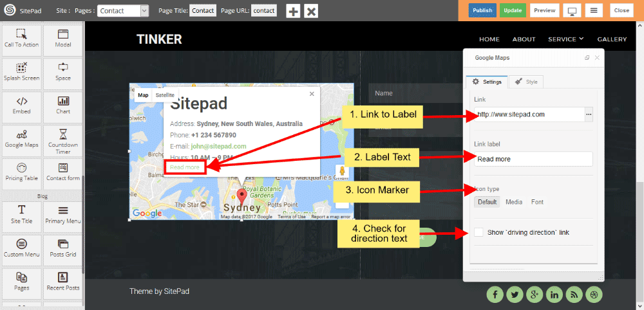
Task: Click the ellipsis button beside Link field
Action: click(x=588, y=114)
